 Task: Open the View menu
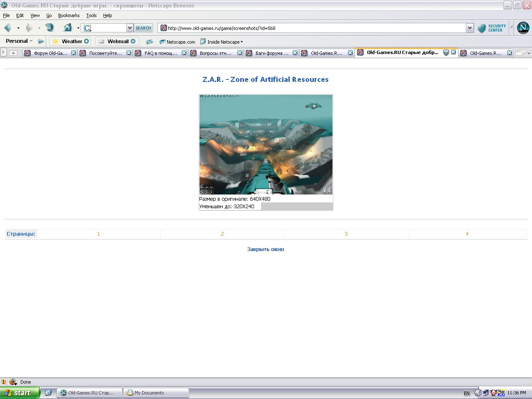point(35,15)
